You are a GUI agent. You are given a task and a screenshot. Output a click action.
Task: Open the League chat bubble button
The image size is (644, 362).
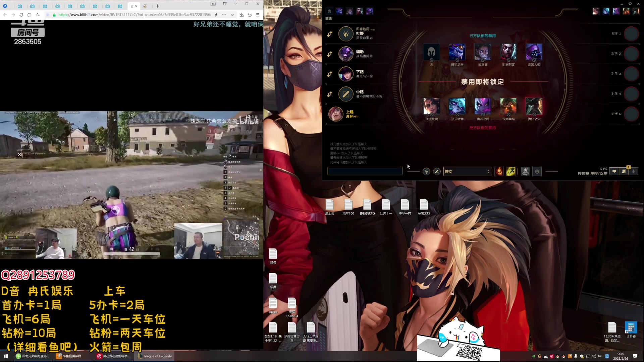click(614, 171)
